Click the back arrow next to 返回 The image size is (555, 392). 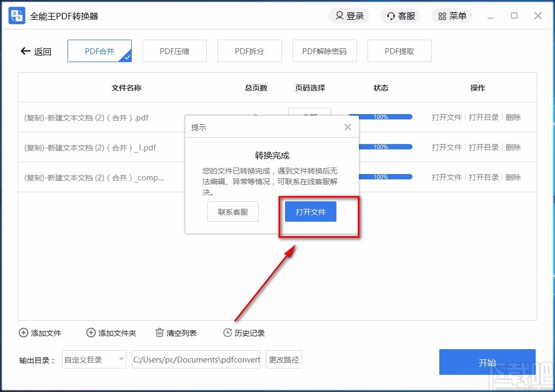[x=25, y=50]
